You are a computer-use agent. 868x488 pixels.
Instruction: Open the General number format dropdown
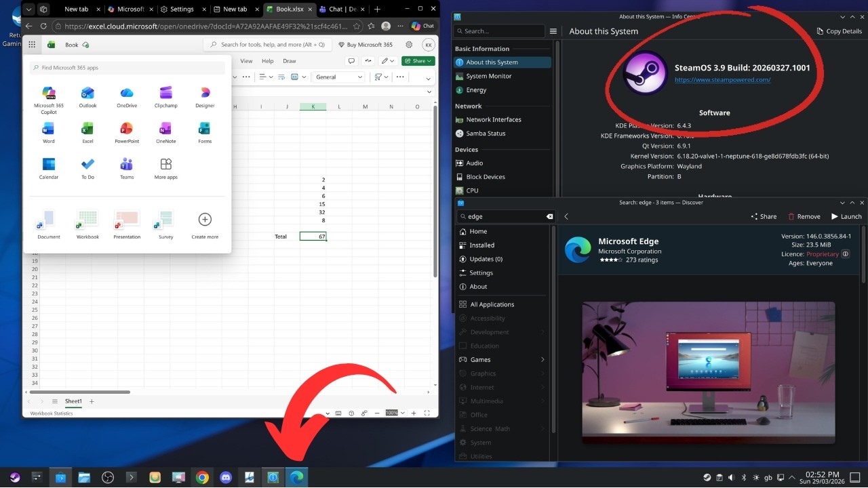click(x=339, y=77)
